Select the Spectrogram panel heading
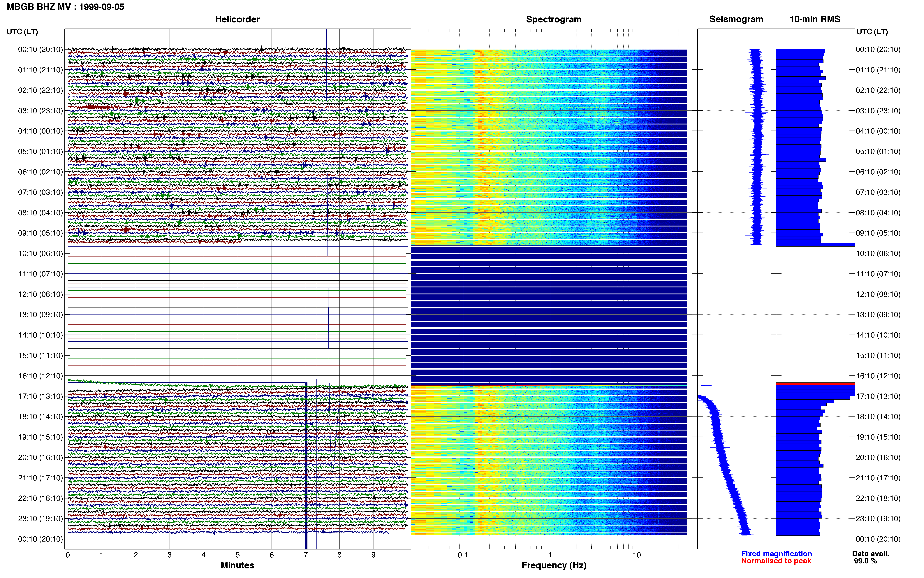Screen dimensions: 924x578 pos(554,19)
